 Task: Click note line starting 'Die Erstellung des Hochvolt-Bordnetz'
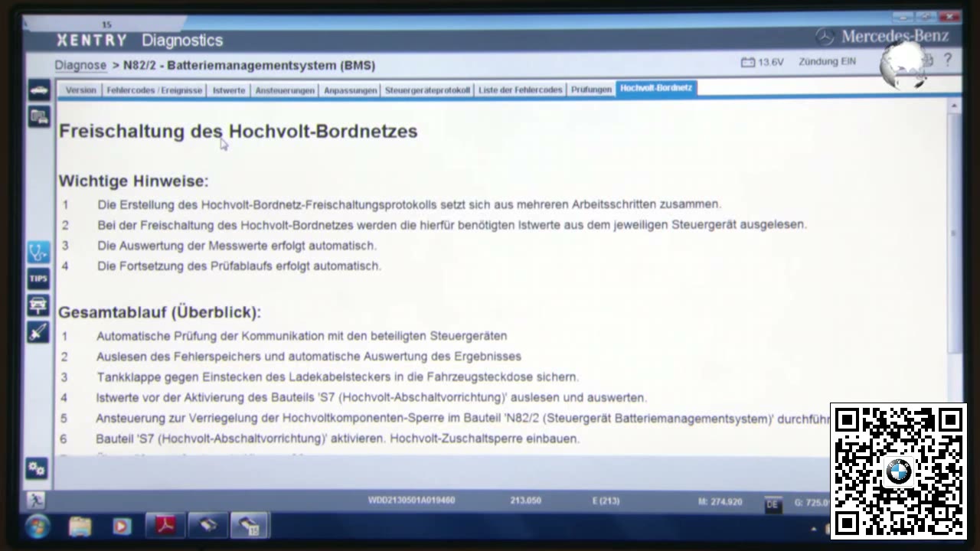(x=410, y=204)
